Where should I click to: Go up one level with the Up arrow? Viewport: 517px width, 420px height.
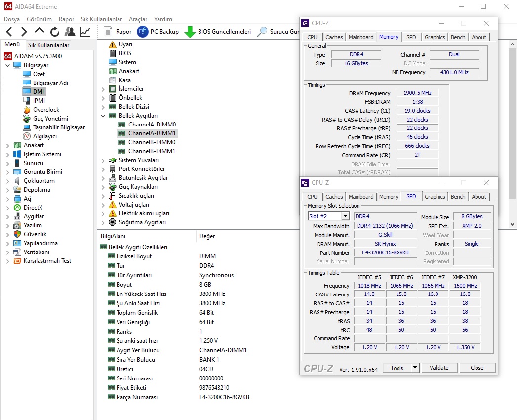(x=39, y=31)
